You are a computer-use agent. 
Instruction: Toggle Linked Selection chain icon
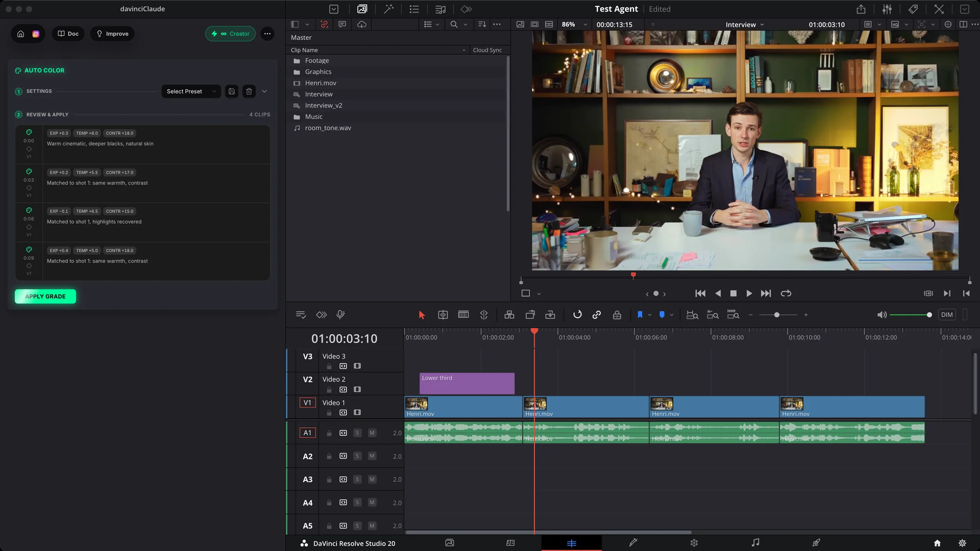(596, 315)
